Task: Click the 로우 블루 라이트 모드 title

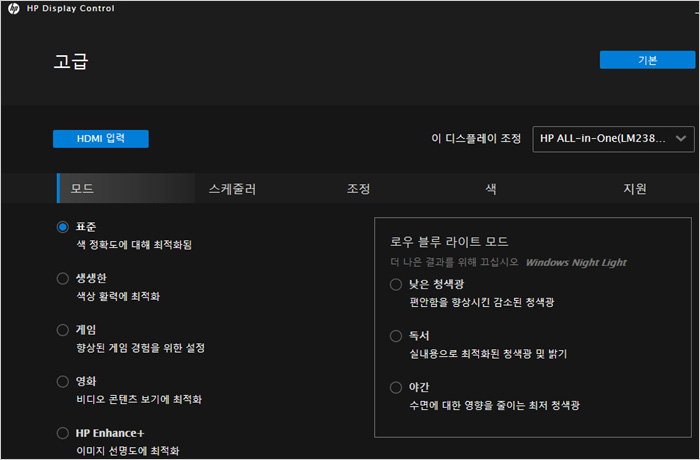Action: (449, 242)
